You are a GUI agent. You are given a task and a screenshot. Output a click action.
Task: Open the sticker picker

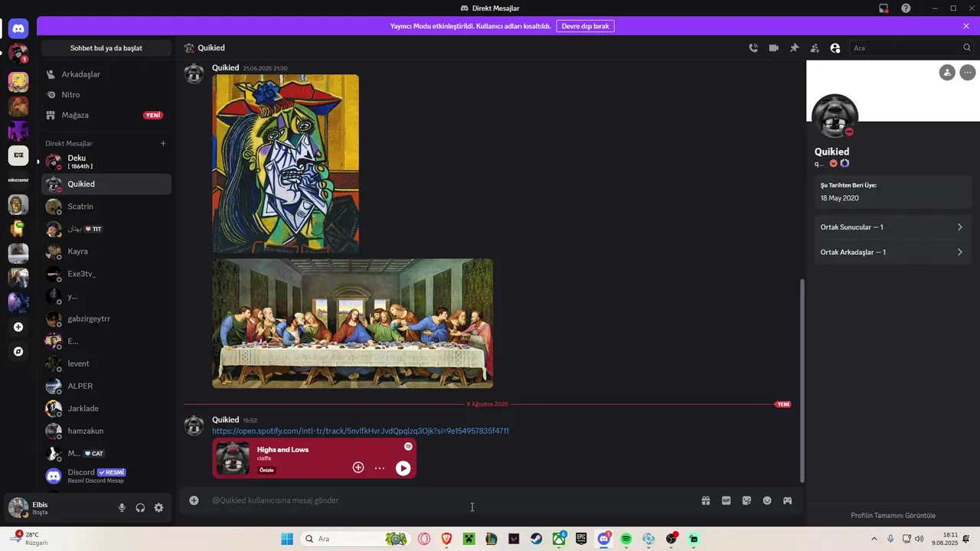[746, 500]
